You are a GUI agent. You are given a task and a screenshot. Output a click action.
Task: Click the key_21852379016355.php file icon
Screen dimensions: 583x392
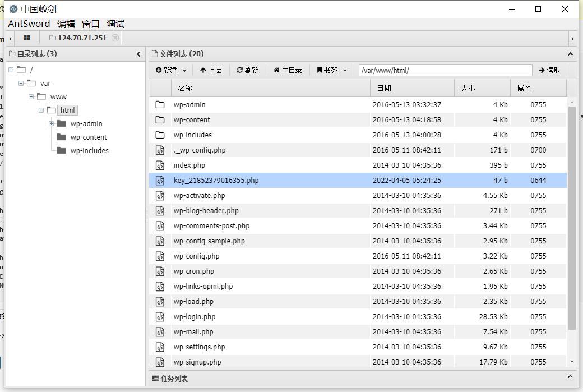(160, 181)
